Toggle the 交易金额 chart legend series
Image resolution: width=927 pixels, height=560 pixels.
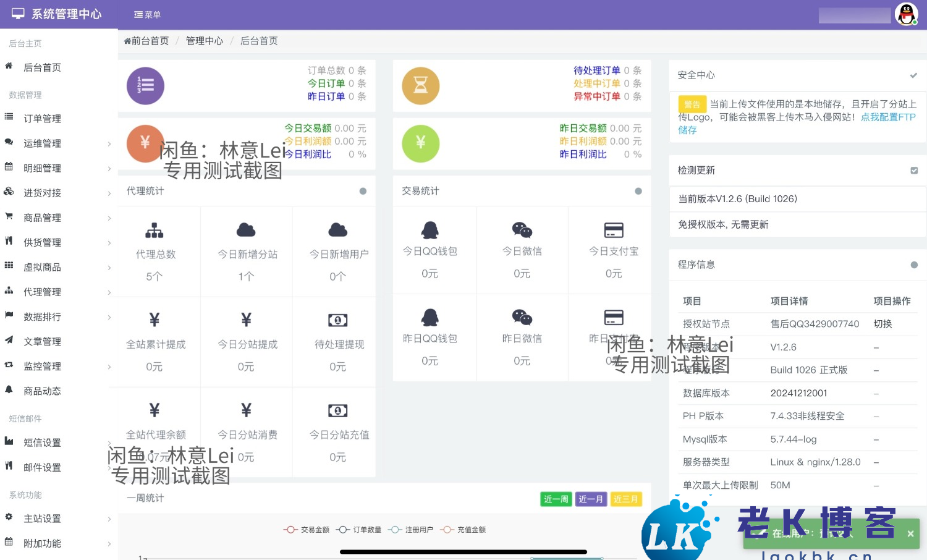click(x=307, y=530)
